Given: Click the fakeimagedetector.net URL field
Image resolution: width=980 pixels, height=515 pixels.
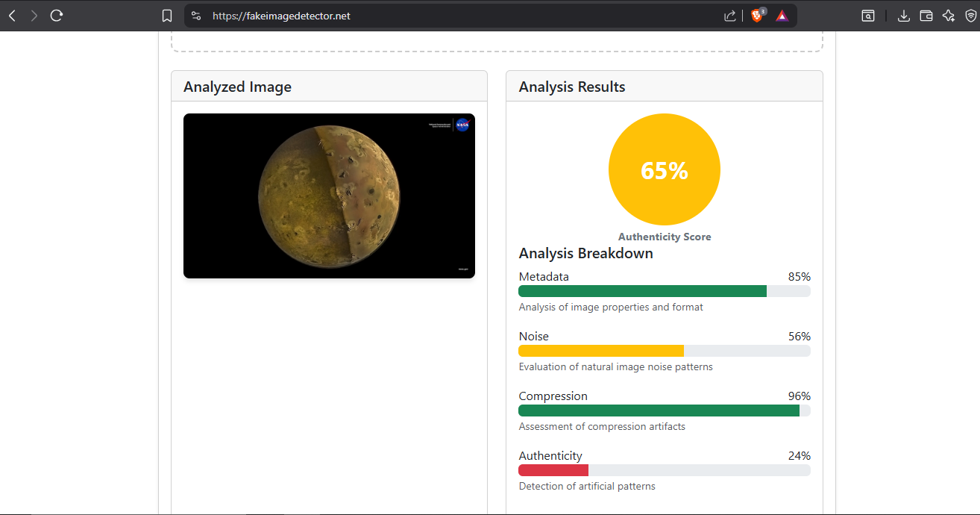Looking at the screenshot, I should point(447,16).
